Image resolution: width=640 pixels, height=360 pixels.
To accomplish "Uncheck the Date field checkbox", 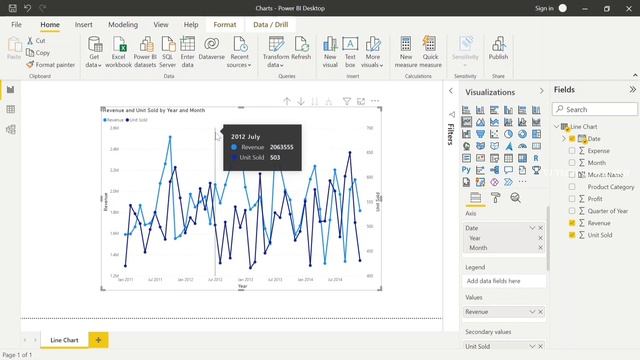I will (x=572, y=139).
